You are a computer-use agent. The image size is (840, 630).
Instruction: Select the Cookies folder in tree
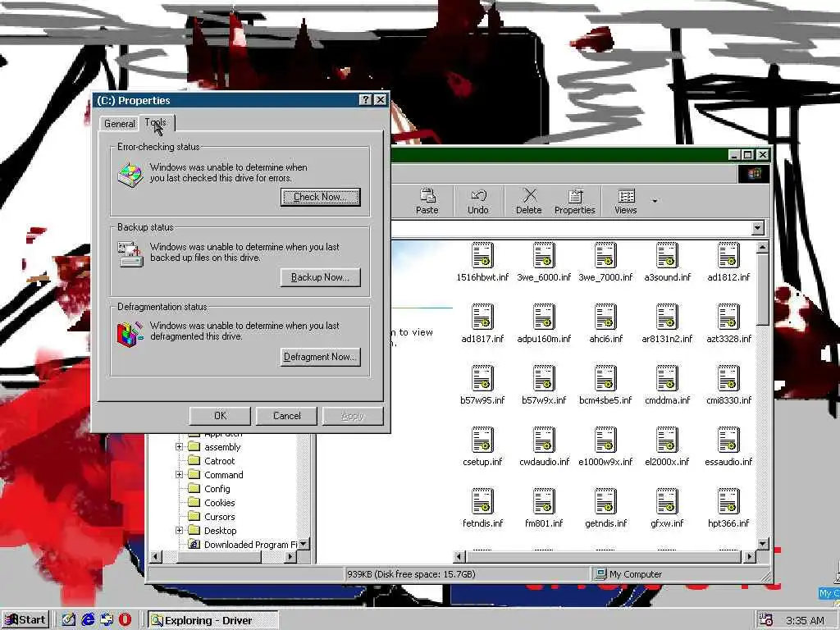click(212, 503)
